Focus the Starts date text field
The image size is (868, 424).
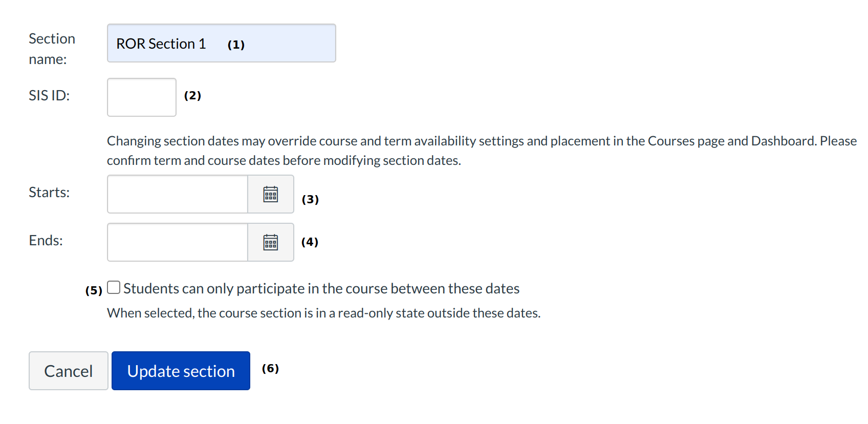(x=178, y=194)
